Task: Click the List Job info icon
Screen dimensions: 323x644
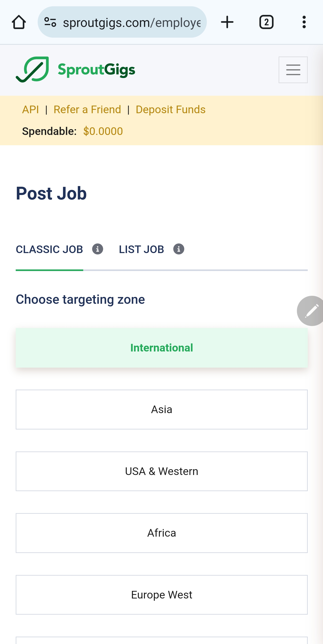Action: click(179, 249)
